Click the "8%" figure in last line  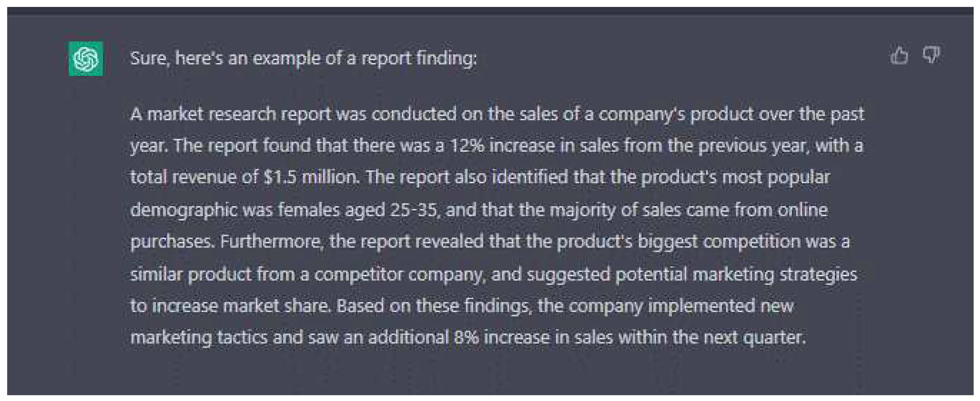466,337
